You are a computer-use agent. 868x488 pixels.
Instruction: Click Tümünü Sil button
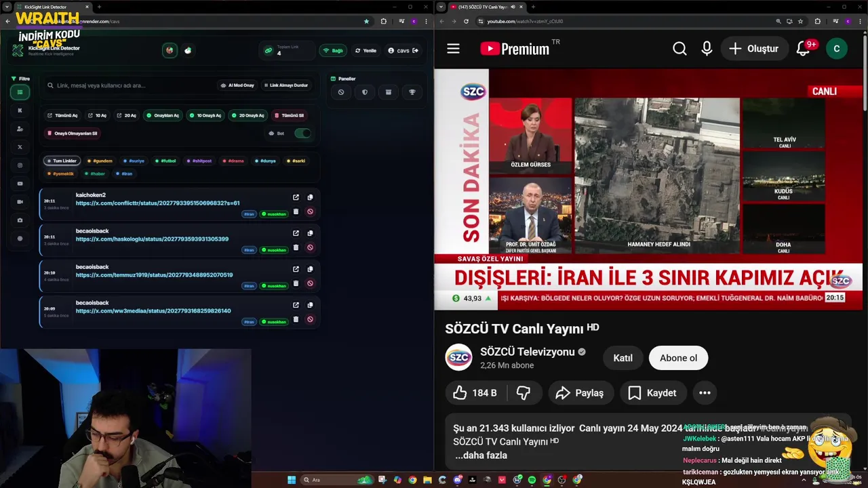290,115
